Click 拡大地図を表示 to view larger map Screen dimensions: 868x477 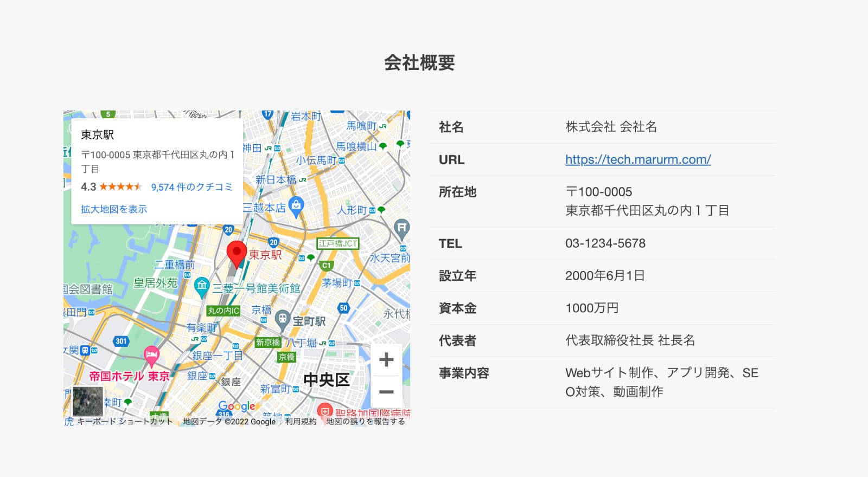point(114,209)
